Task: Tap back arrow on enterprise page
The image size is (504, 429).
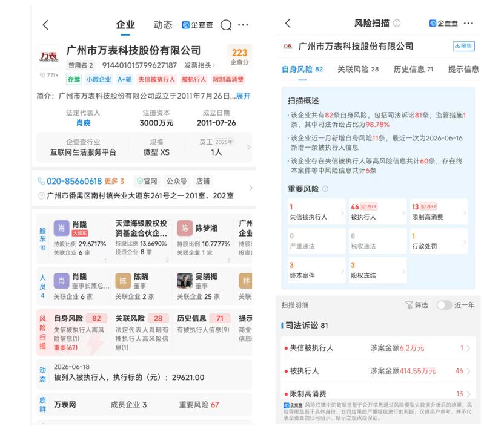Action: [x=45, y=25]
